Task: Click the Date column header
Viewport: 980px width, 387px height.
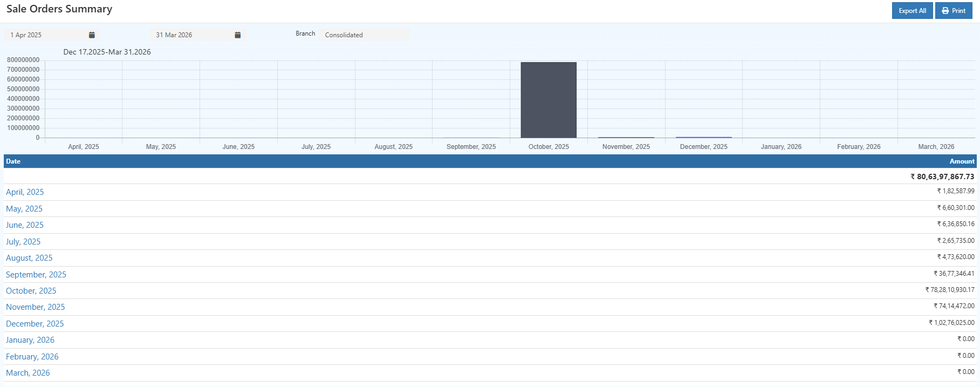Action: pos(13,161)
